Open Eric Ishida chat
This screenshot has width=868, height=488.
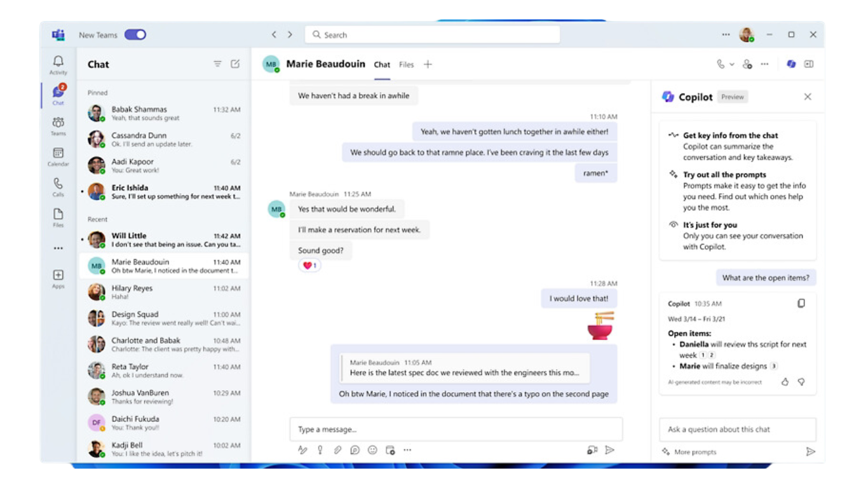pyautogui.click(x=163, y=192)
